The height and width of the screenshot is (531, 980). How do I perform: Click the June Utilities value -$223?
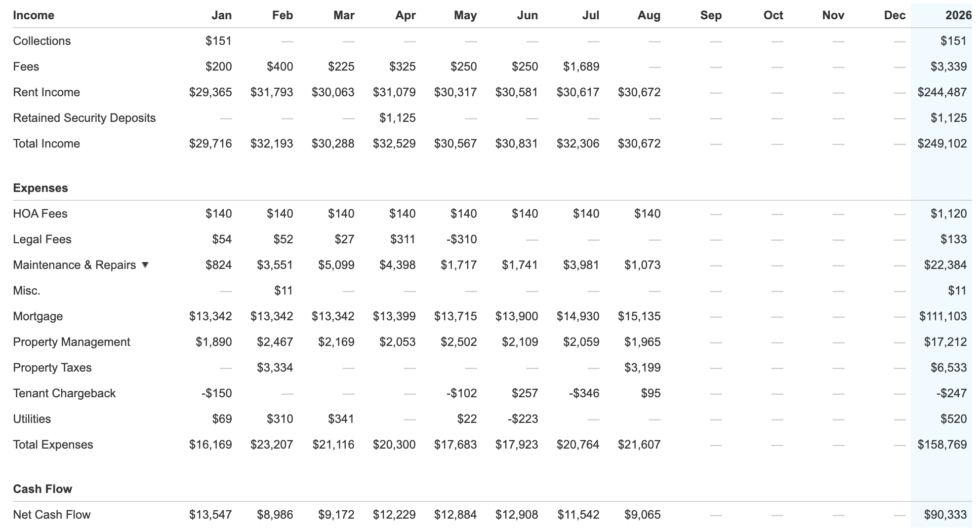tap(523, 419)
